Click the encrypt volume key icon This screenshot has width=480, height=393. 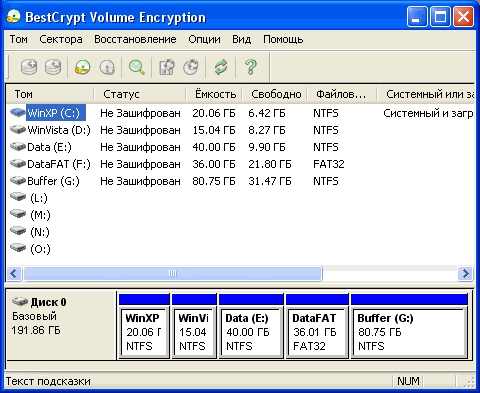click(x=82, y=67)
